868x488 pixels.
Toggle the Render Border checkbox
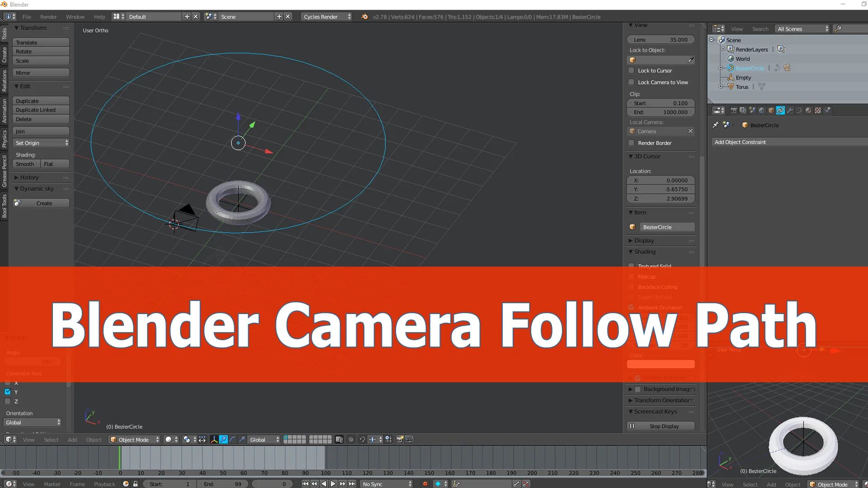click(x=632, y=143)
